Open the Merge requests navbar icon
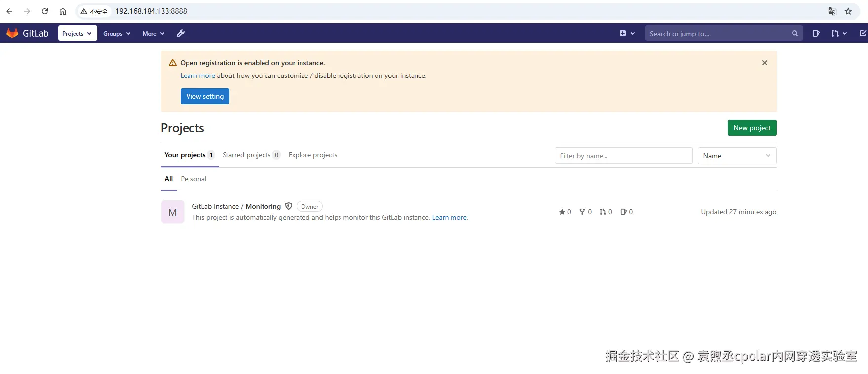This screenshot has height=374, width=868. [x=839, y=33]
